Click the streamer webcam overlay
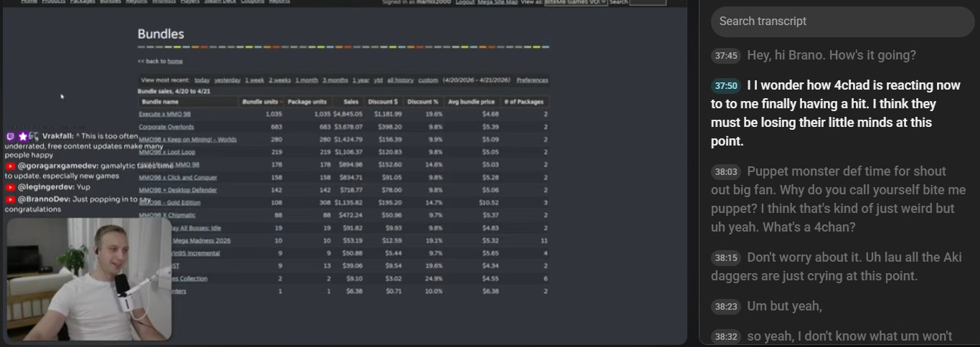The height and width of the screenshot is (347, 980). [89, 278]
